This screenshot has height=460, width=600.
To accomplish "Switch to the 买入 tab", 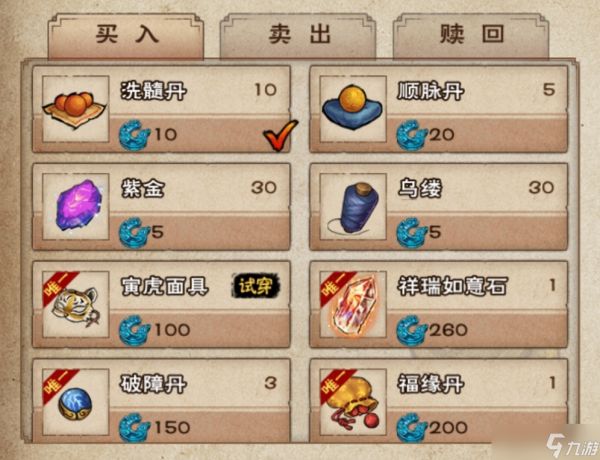I will (x=126, y=35).
